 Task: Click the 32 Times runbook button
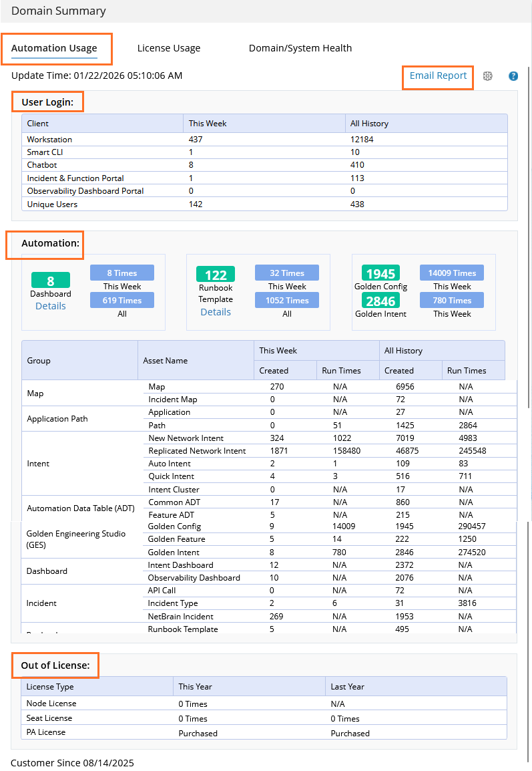click(287, 273)
